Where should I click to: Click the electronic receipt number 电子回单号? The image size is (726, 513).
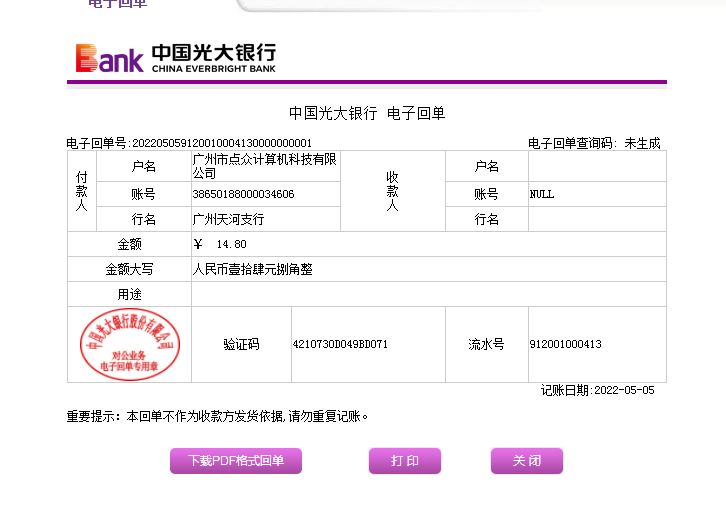click(189, 143)
